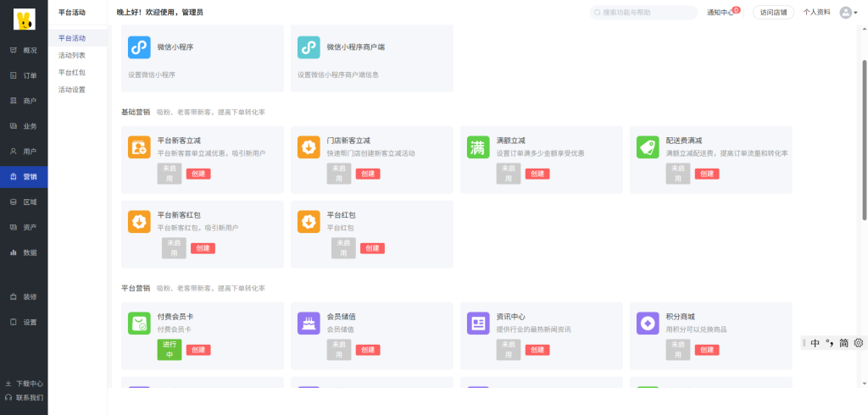This screenshot has width=868, height=415.
Task: Click 未启用 status on 平台红包 card
Action: click(x=343, y=248)
